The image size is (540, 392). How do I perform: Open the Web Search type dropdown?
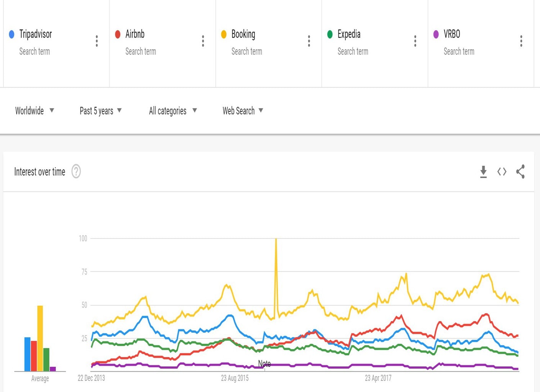(x=243, y=111)
